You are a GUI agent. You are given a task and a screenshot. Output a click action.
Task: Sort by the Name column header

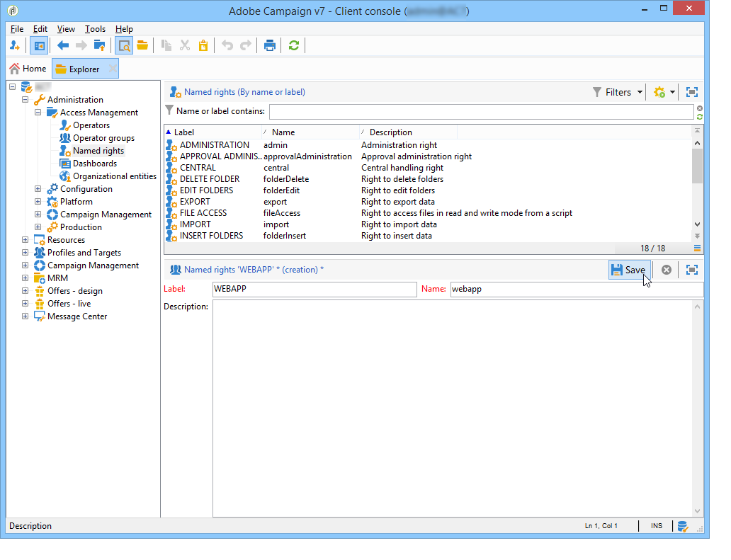[310, 132]
